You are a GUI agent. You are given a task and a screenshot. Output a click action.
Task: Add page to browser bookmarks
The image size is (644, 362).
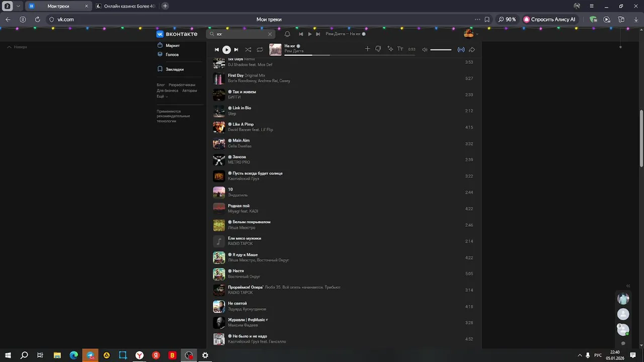(487, 20)
